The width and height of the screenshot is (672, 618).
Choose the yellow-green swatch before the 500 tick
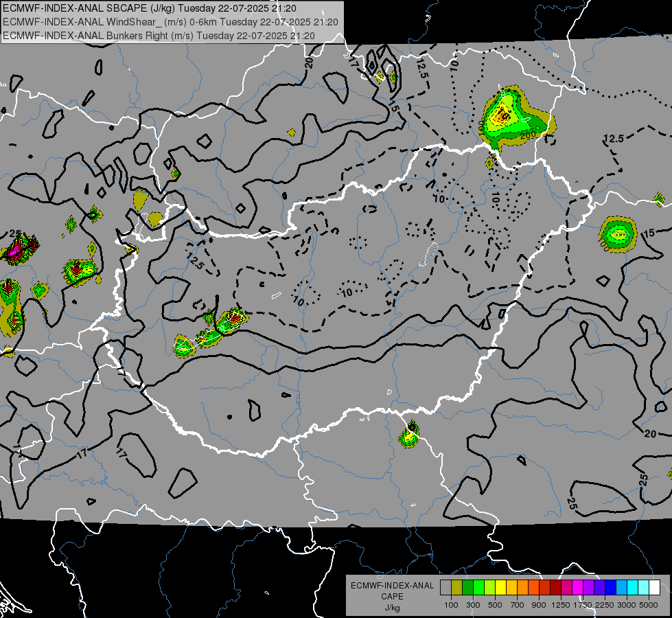[489, 588]
